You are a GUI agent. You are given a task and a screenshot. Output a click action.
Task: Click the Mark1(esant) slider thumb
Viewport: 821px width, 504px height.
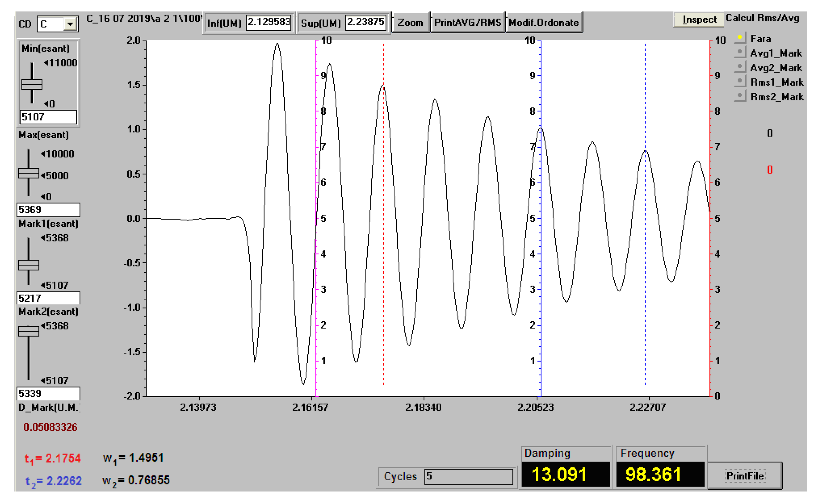29,265
